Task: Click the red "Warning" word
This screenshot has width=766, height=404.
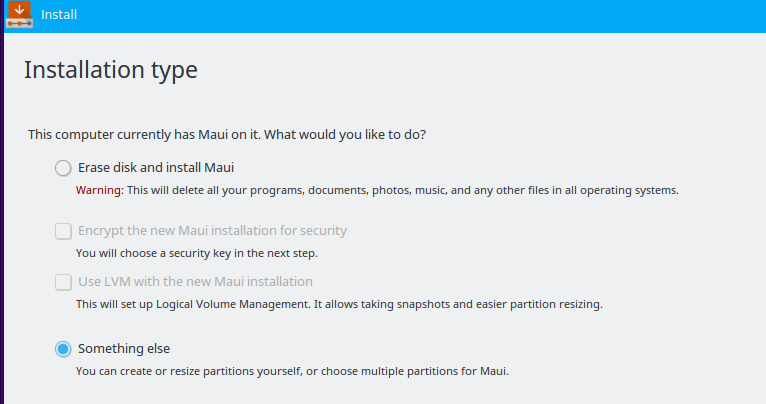Action: pos(99,190)
